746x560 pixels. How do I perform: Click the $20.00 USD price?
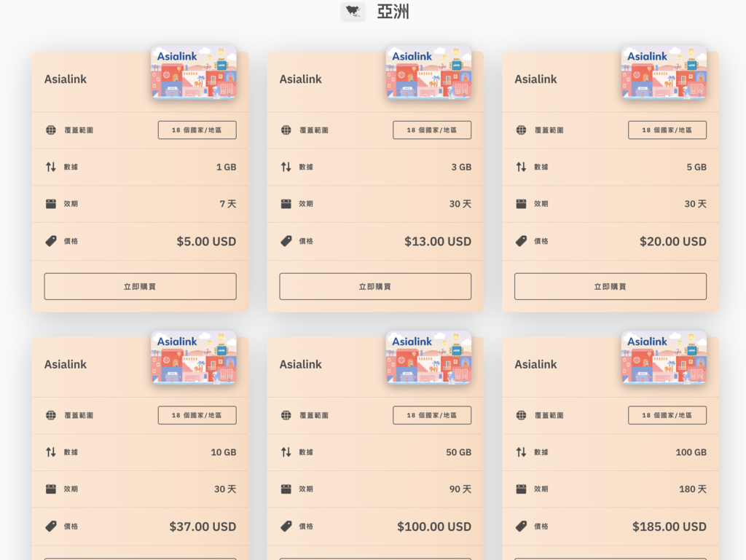click(672, 242)
